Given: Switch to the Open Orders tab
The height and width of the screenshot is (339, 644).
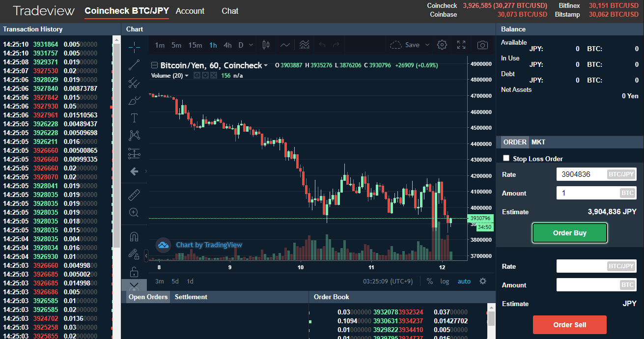Looking at the screenshot, I should coord(148,297).
